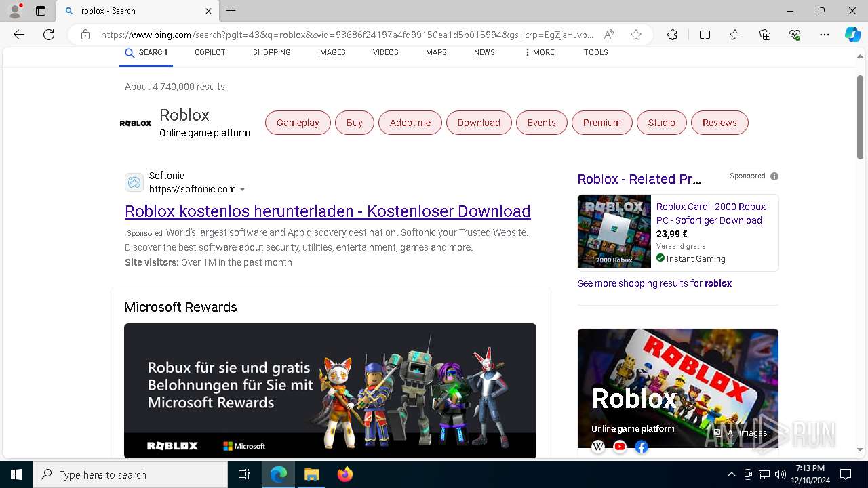Click the Studio chip
Screen dimensions: 868x488
click(x=661, y=123)
